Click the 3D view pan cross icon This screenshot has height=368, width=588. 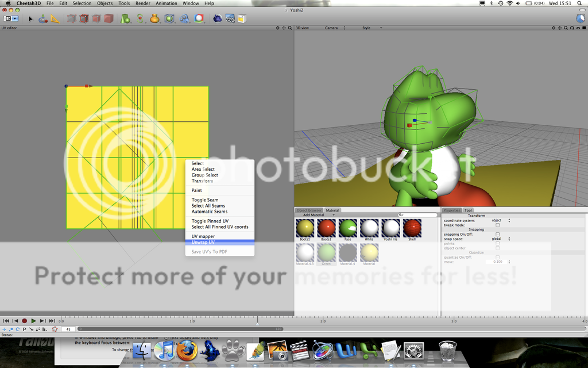(560, 28)
